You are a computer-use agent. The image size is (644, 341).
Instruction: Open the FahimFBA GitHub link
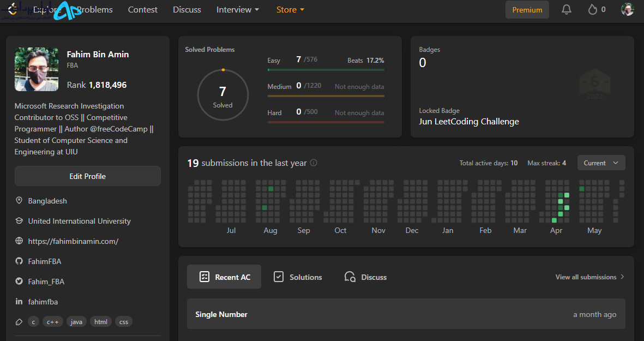tap(44, 261)
